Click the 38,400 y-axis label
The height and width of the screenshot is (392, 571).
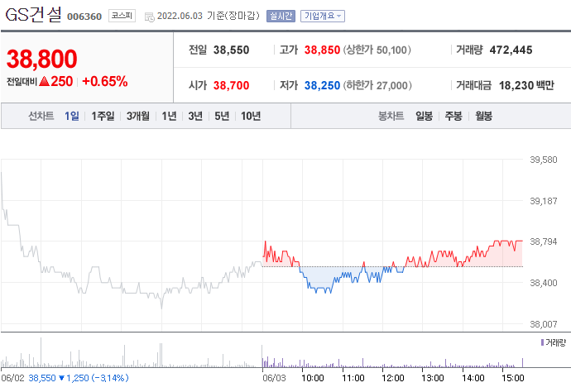[544, 283]
